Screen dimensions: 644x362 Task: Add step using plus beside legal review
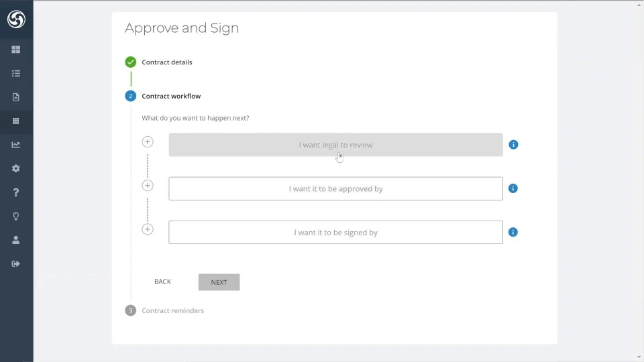pyautogui.click(x=148, y=142)
